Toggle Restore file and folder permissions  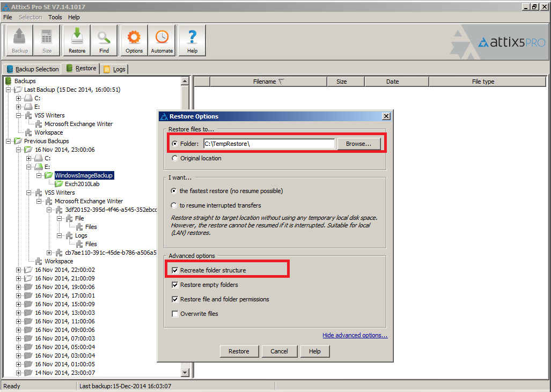click(175, 299)
